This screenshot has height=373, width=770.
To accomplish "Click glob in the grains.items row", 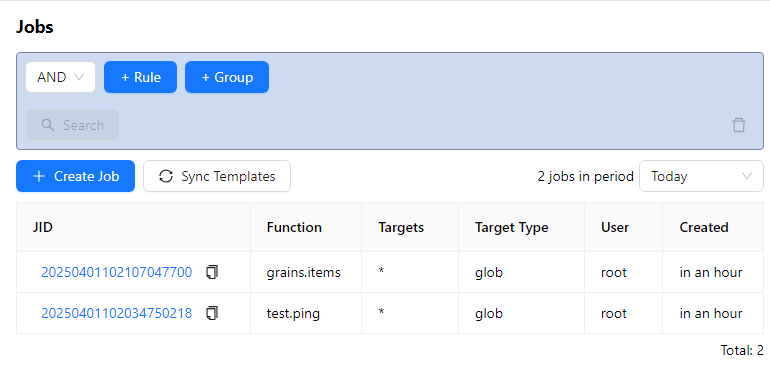I will point(489,272).
